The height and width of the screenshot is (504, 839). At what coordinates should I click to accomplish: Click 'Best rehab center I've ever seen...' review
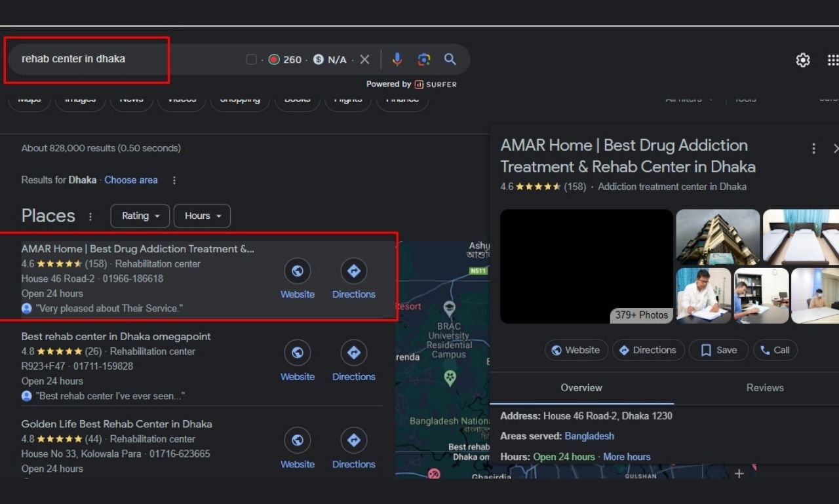[110, 397]
